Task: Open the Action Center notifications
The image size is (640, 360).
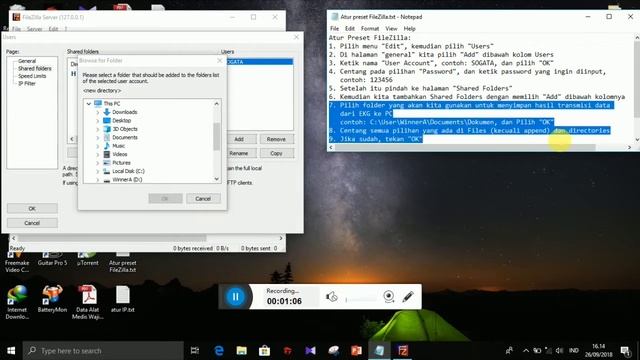Action: coord(625,351)
